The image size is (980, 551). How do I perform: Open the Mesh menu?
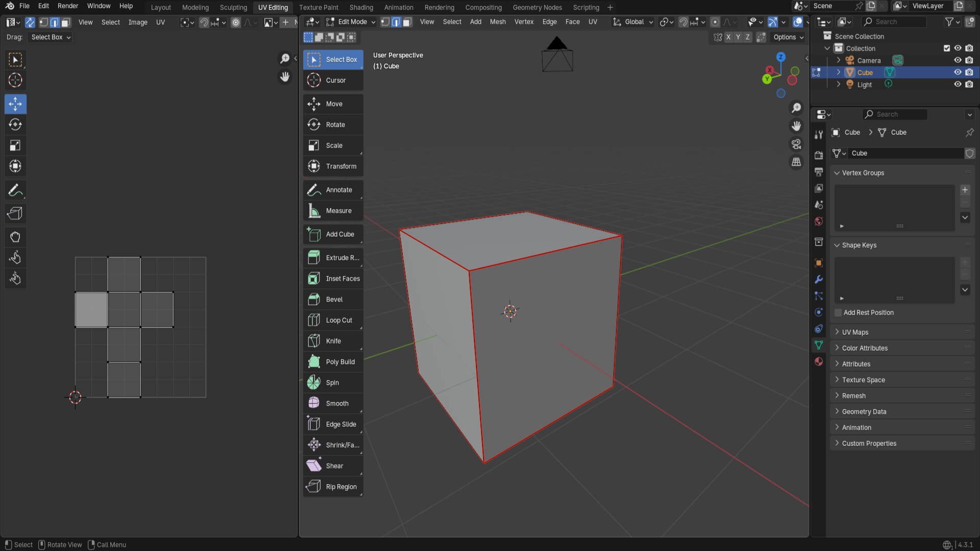point(498,22)
